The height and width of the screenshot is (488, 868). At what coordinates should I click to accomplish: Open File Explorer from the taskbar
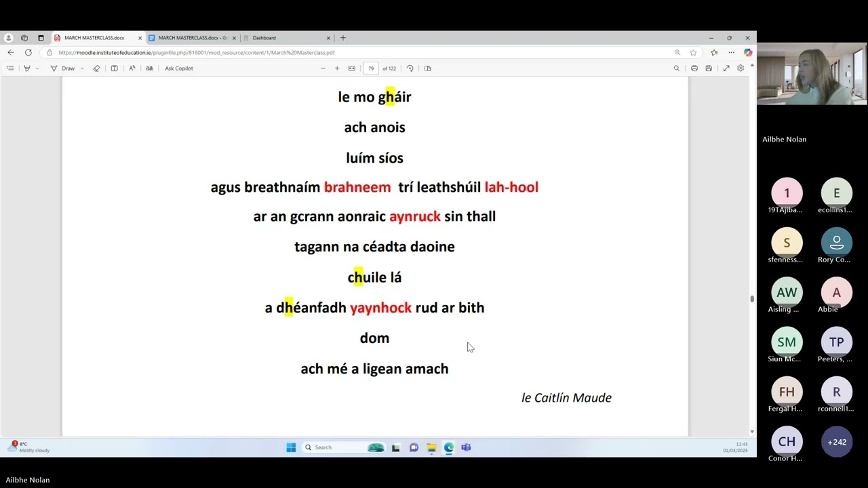(431, 447)
